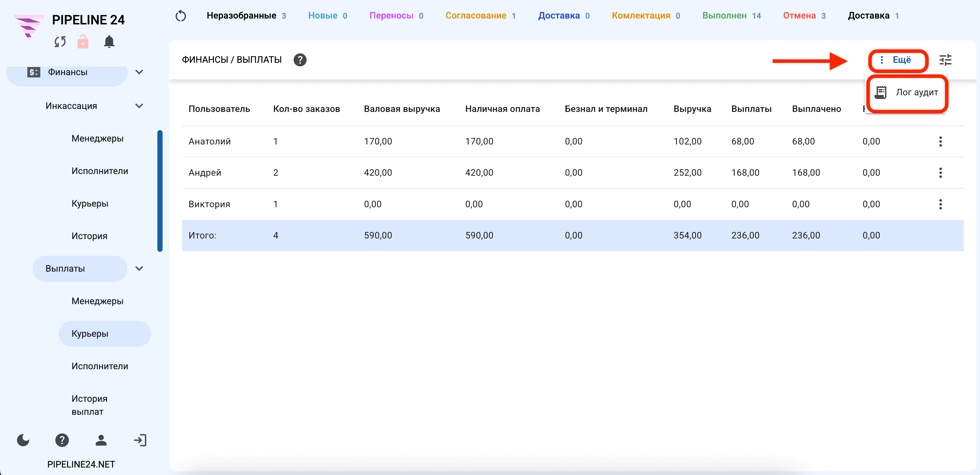Click the PIPELINE24.NET link
The width and height of the screenshot is (980, 475).
tap(81, 464)
